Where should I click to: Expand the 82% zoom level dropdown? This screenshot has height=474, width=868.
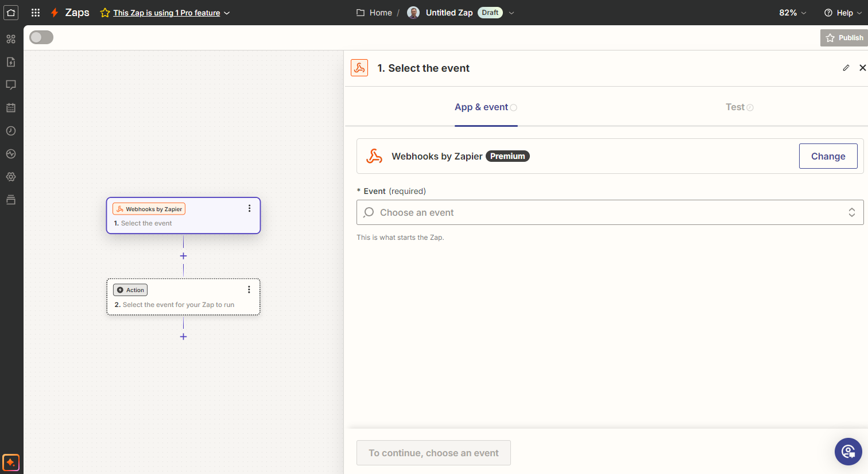[x=792, y=13]
